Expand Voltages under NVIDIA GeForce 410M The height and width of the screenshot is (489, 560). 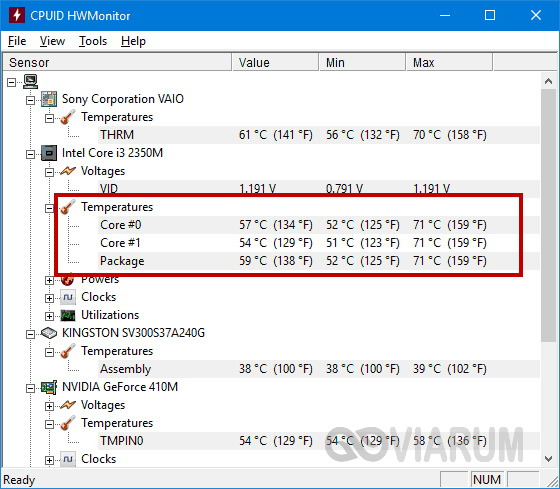click(x=49, y=406)
